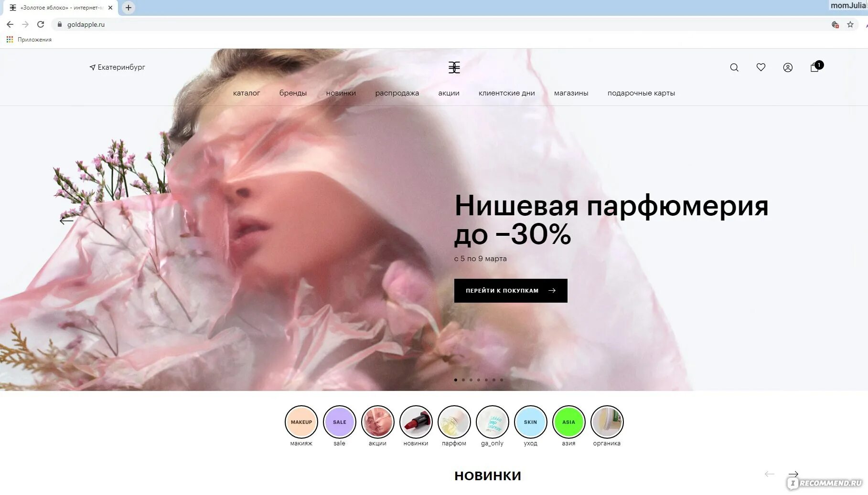Open the ga_only category circle

pos(493,422)
